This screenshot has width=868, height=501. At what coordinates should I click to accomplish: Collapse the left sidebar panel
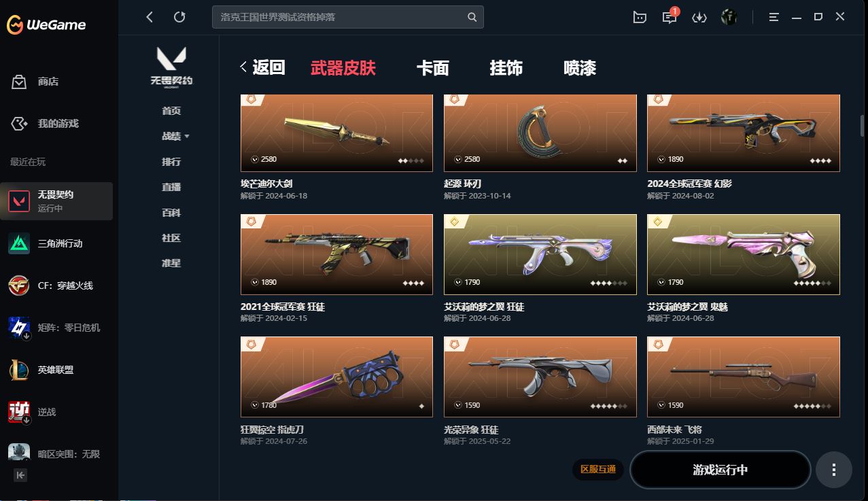coord(20,475)
